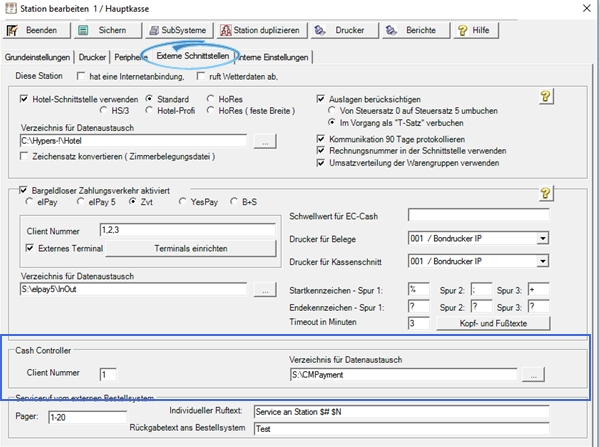Click payment Client Nummer field with 1,2,3
Image resolution: width=600 pixels, height=447 pixels.
(x=188, y=230)
